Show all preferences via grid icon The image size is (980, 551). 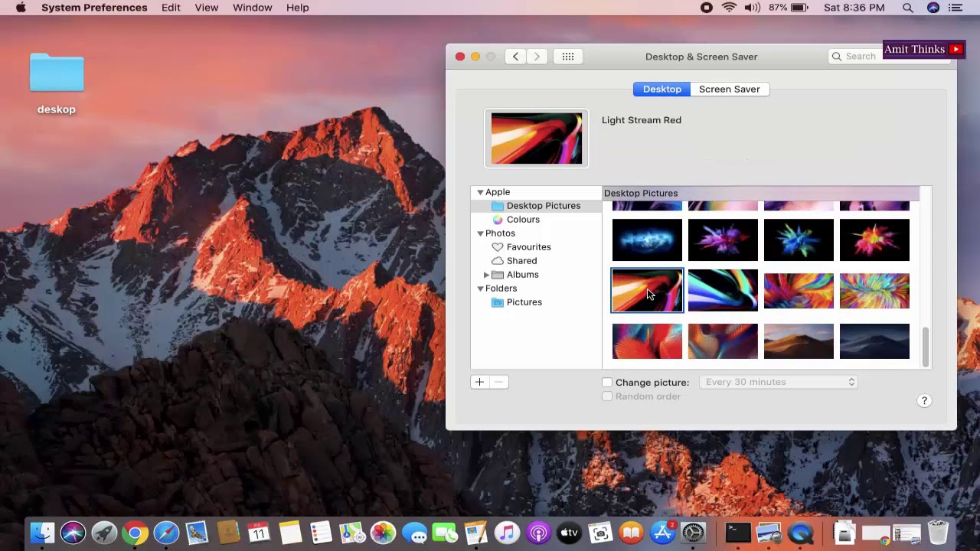tap(568, 57)
